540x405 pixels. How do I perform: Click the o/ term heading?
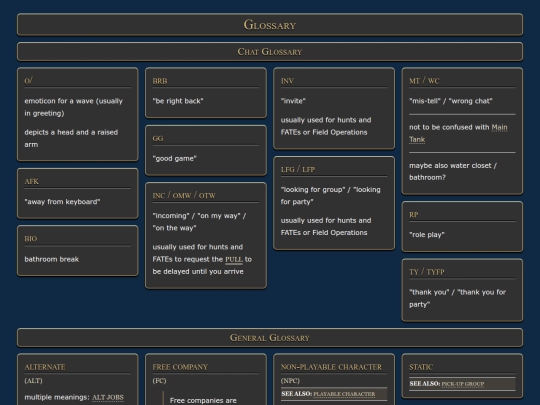[x=29, y=81]
